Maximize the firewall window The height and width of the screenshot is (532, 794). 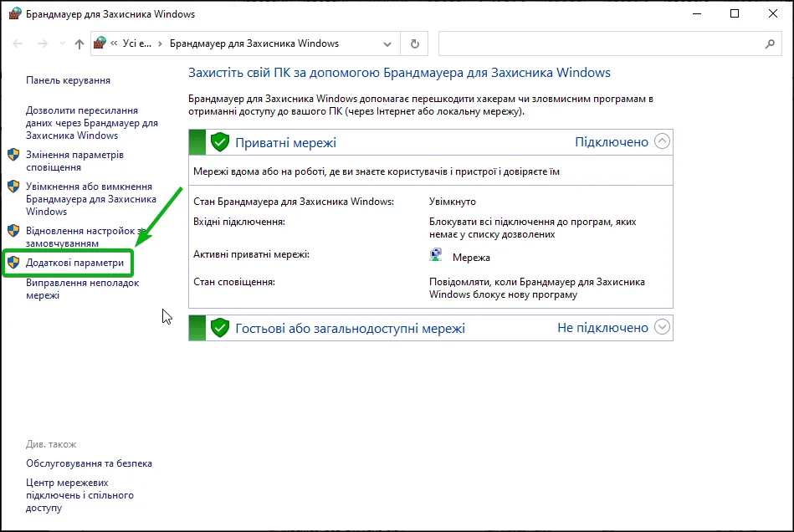[735, 13]
